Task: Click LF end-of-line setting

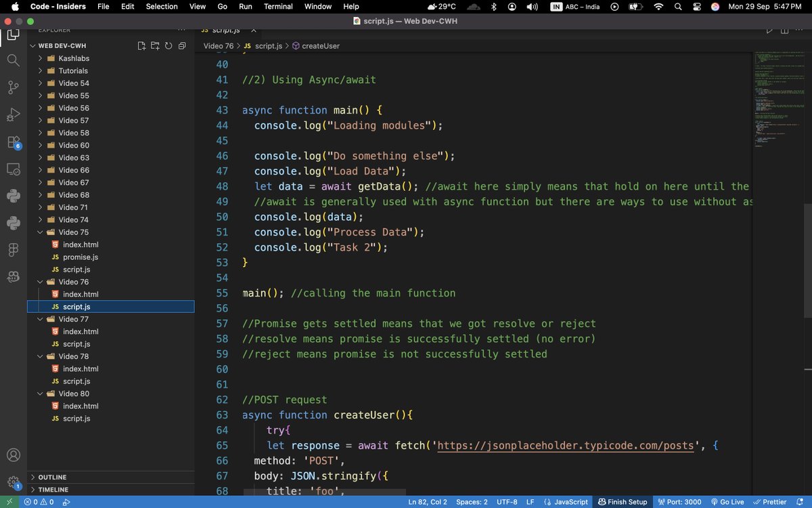Action: [530, 502]
